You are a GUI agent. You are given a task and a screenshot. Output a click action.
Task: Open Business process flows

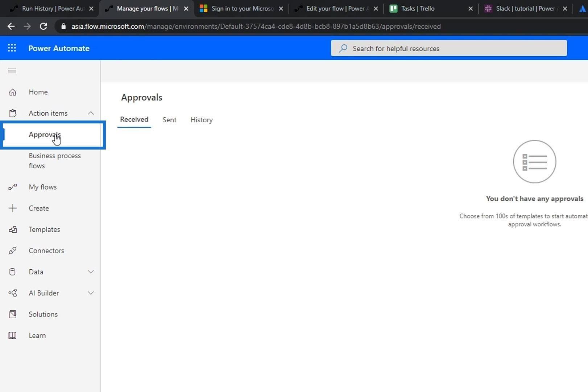point(55,161)
